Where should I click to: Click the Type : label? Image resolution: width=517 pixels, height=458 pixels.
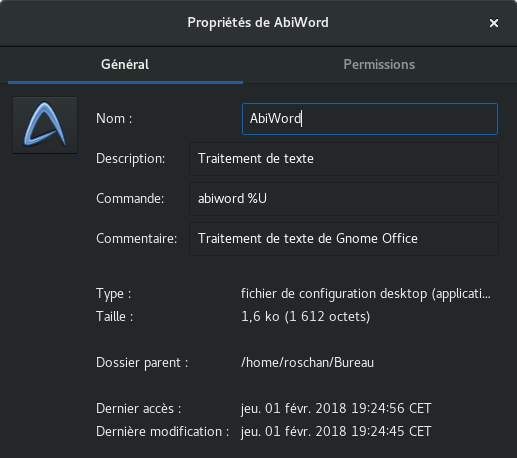tap(113, 294)
